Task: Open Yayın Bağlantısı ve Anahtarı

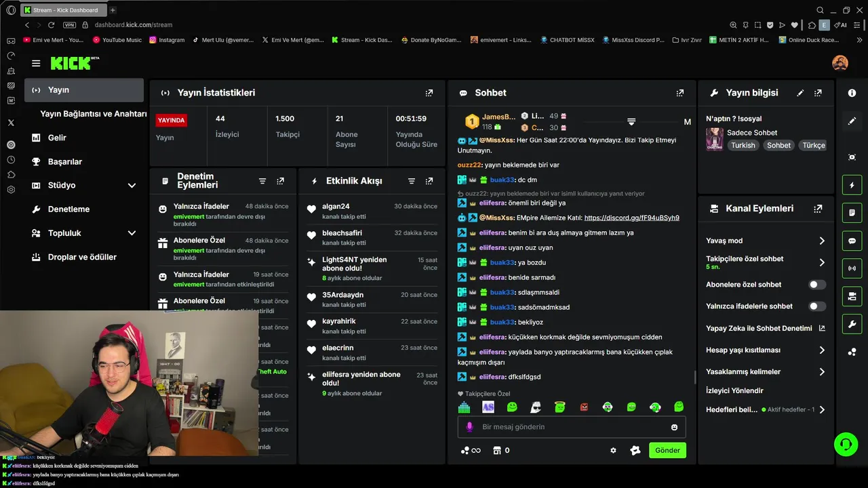Action: point(93,114)
